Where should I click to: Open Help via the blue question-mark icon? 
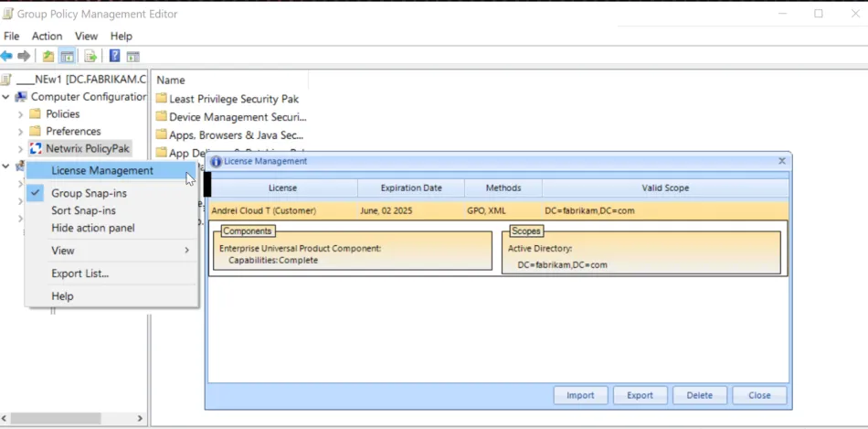point(115,56)
